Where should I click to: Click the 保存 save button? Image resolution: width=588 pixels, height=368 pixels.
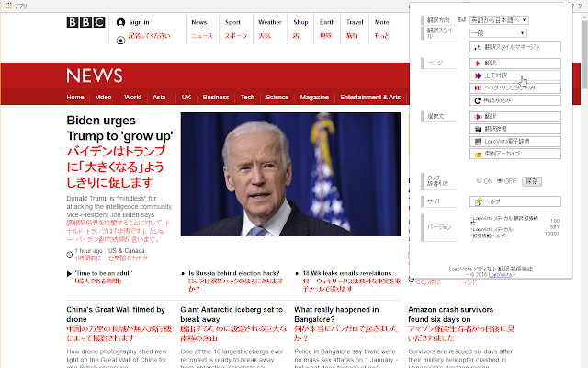pyautogui.click(x=532, y=181)
